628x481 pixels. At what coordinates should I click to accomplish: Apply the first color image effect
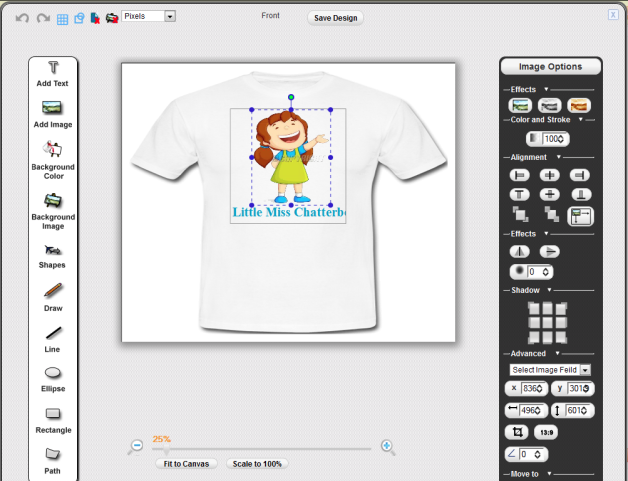[520, 105]
